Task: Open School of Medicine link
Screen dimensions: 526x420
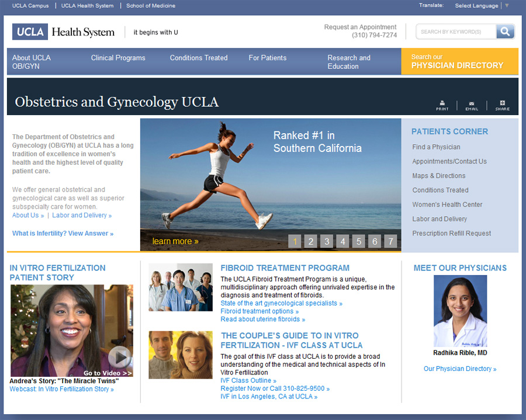Action: (151, 6)
